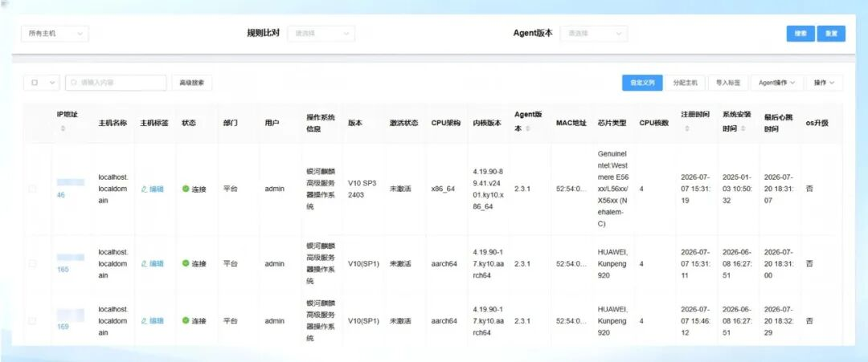Click the green 连接 status dot in row 169
The image size is (868, 362).
coord(186,320)
